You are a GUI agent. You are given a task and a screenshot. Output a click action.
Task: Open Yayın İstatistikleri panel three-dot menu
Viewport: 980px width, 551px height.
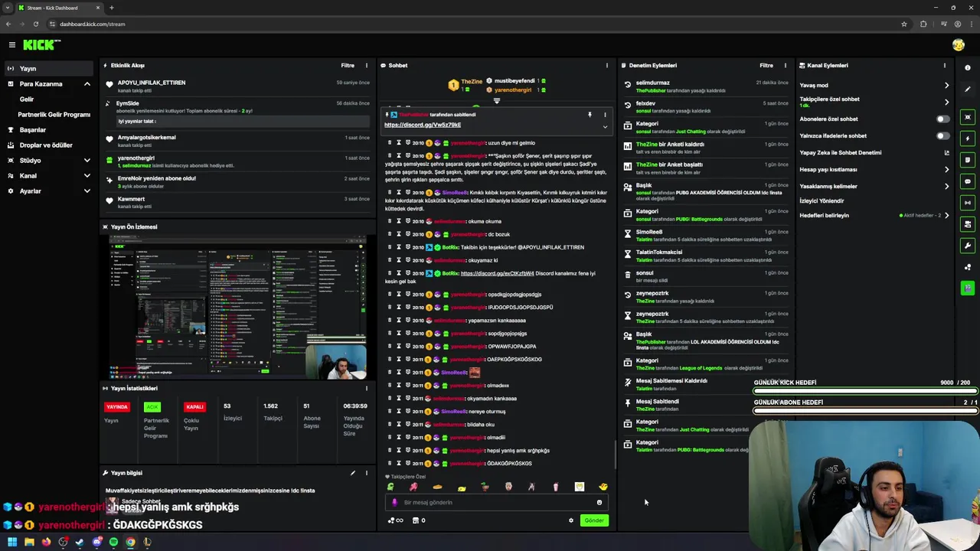click(x=366, y=389)
